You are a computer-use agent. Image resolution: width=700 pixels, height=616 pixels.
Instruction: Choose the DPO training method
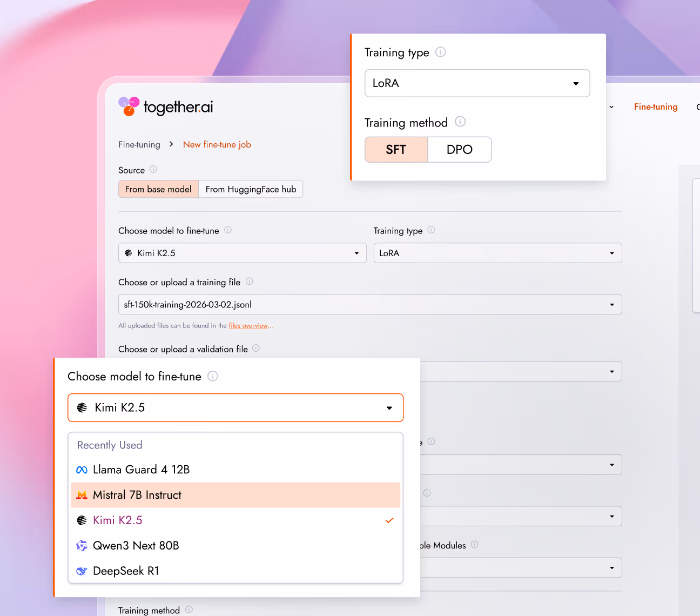[x=460, y=150]
